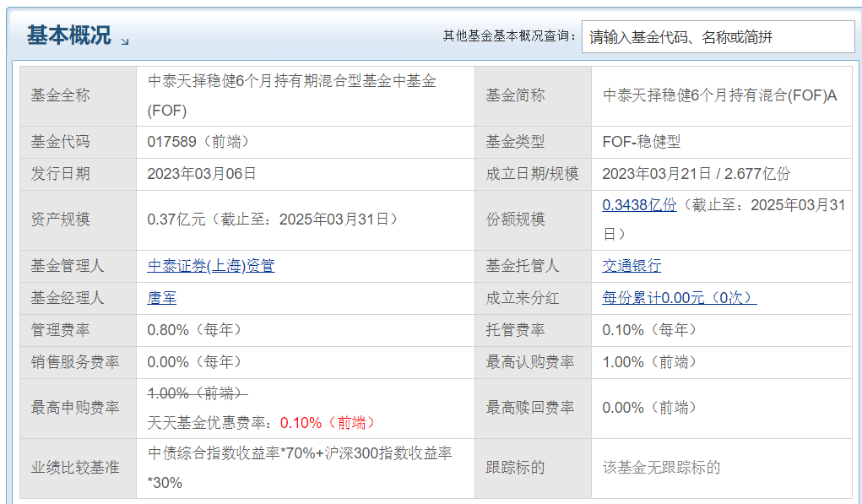This screenshot has height=504, width=862.
Task: Select fund short name 中泰天择稳健6个月持有混合(FOF)A
Action: tap(719, 96)
